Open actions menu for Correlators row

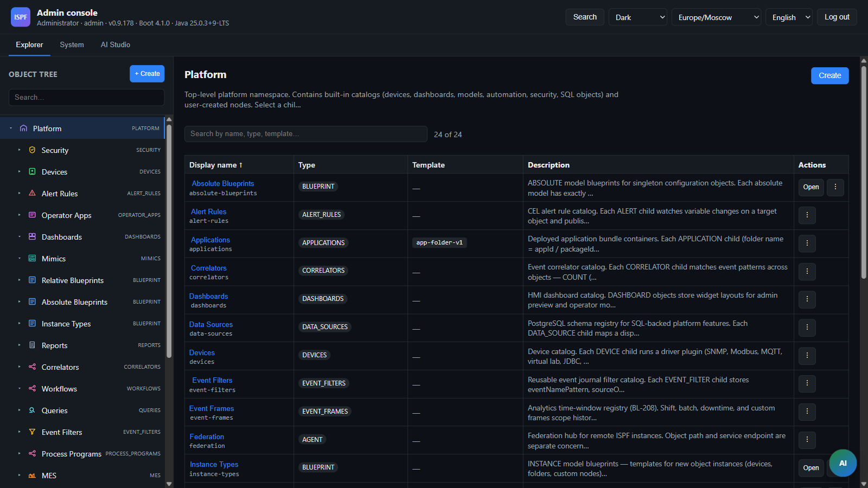point(807,272)
